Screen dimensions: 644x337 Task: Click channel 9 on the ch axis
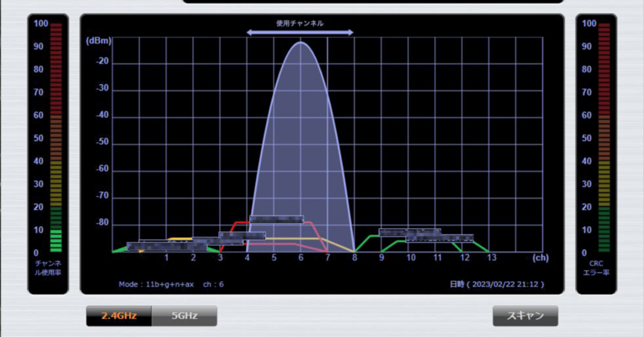point(381,258)
